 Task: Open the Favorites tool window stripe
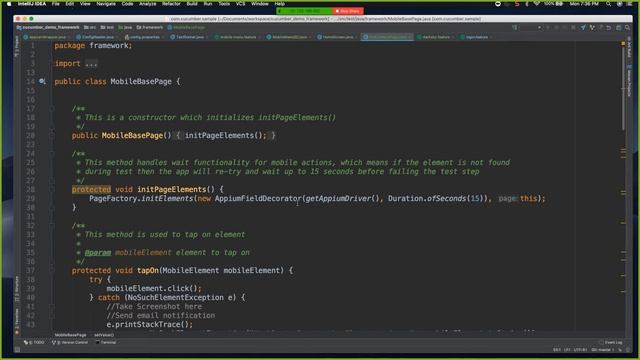17,322
